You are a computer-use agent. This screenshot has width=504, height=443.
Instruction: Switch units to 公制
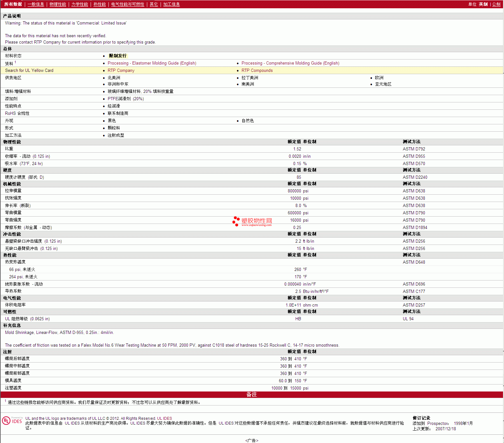(496, 4)
